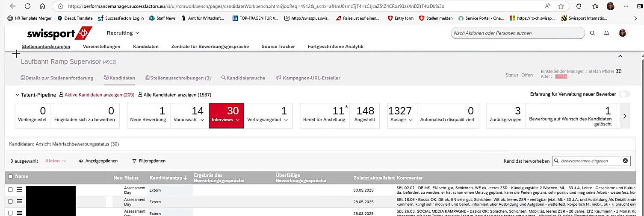Expand the Recruiting module dropdown
Viewport: 644px width, 216px height.
123,33
